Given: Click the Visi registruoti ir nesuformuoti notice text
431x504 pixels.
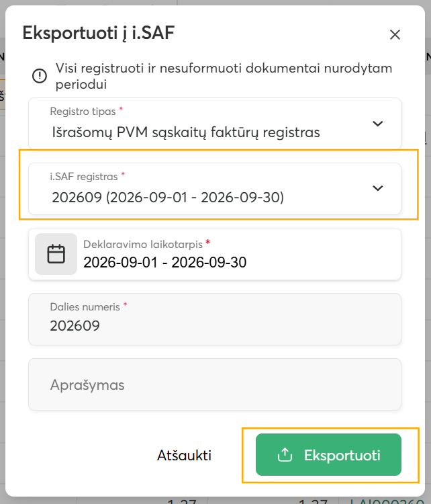Looking at the screenshot, I should [224, 76].
